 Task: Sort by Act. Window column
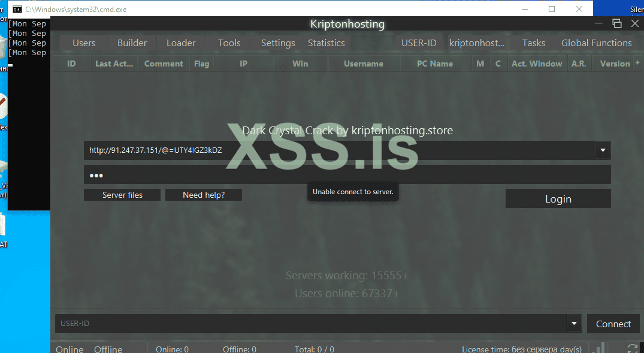point(537,64)
